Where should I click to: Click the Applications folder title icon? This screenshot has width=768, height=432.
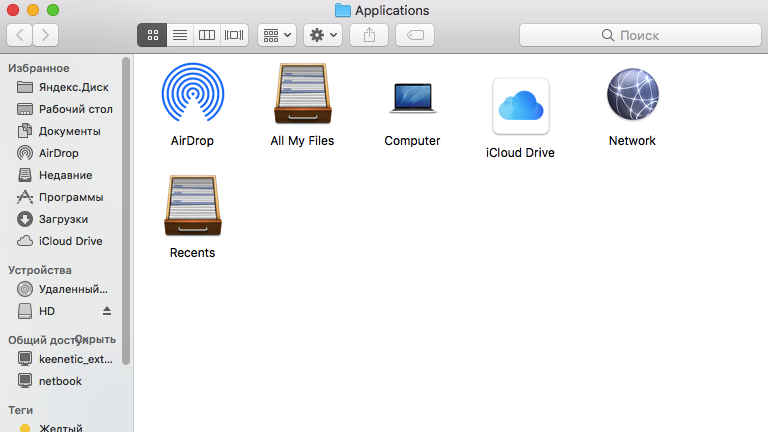(x=342, y=10)
